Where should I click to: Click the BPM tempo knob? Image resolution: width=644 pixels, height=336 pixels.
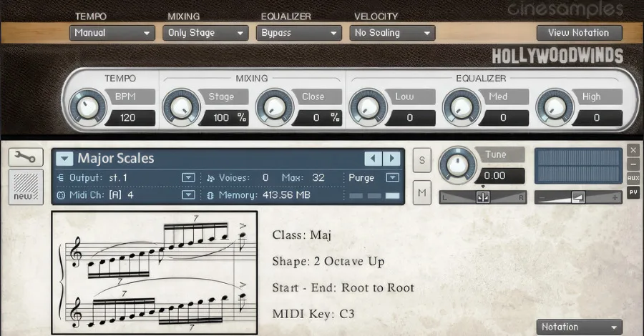(x=87, y=107)
